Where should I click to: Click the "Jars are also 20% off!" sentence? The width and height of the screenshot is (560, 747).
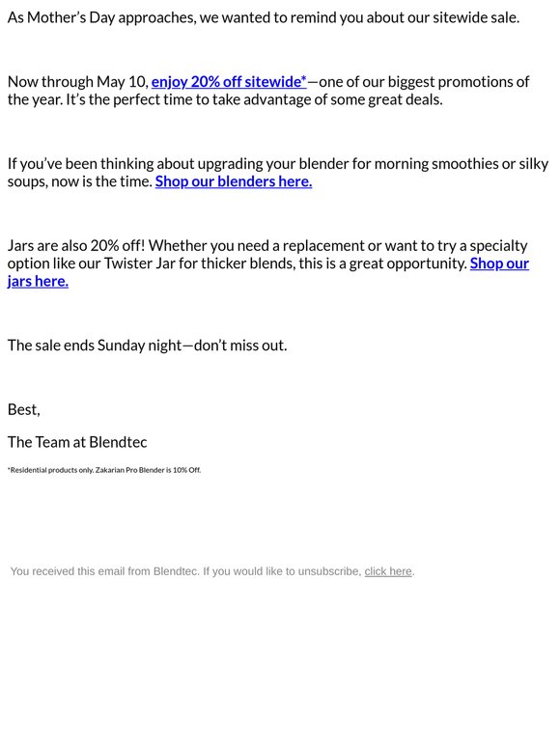(x=76, y=246)
